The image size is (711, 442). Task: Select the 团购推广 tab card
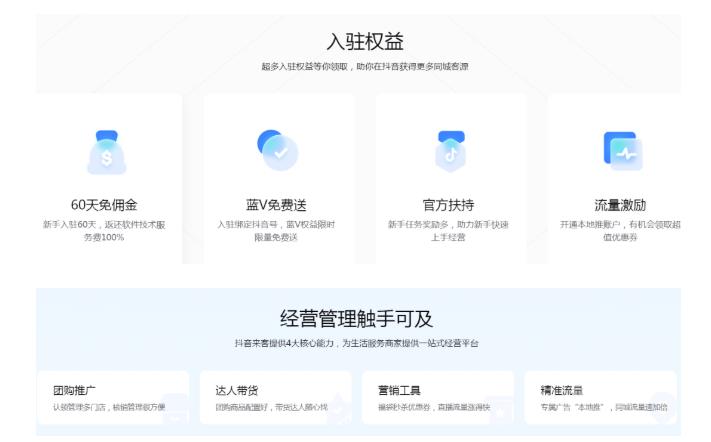112,397
